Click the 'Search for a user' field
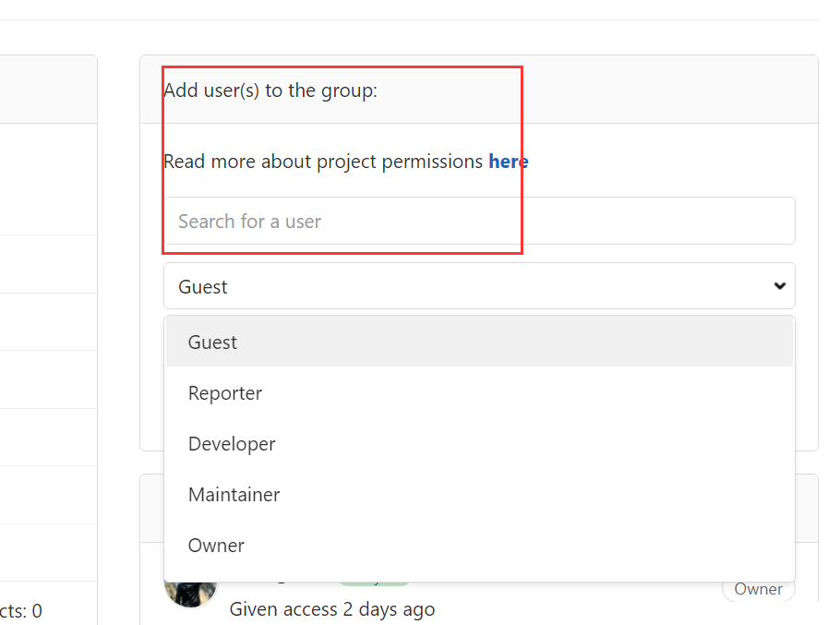840x625 pixels. point(479,222)
